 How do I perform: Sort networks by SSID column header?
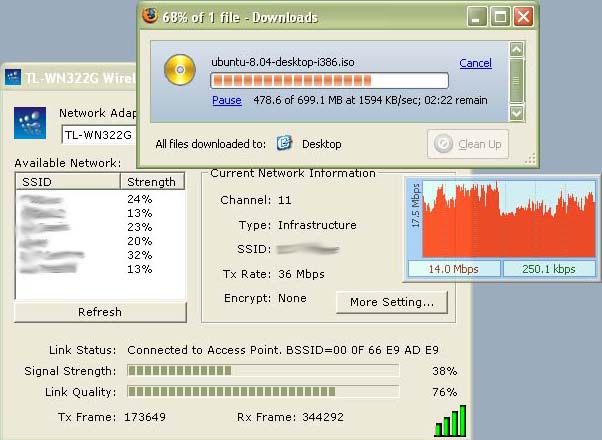coord(68,182)
